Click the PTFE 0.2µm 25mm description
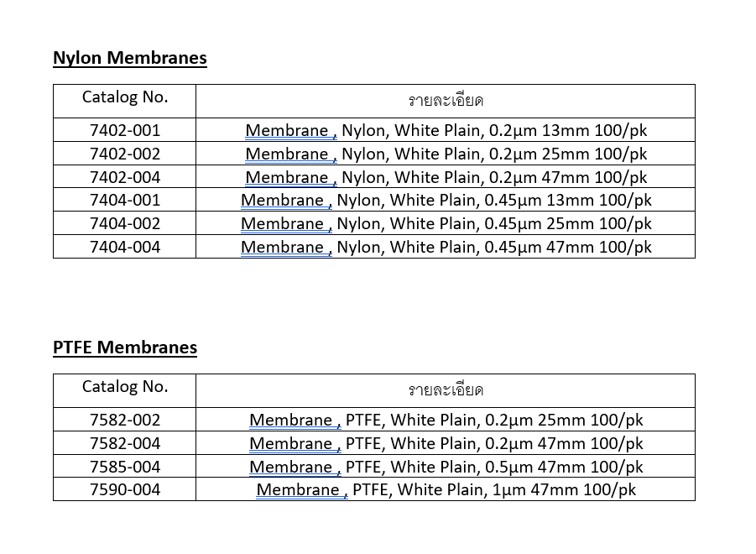The width and height of the screenshot is (756, 554). [446, 420]
